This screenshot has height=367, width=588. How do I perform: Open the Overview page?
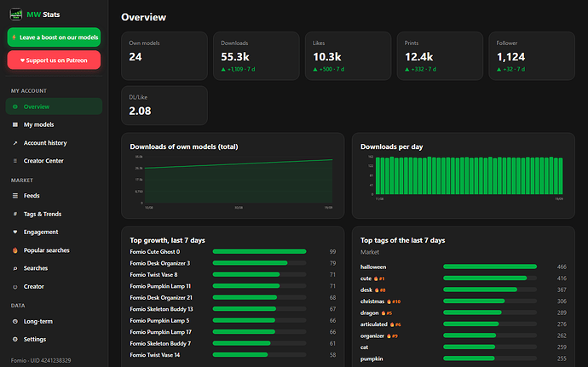point(54,106)
